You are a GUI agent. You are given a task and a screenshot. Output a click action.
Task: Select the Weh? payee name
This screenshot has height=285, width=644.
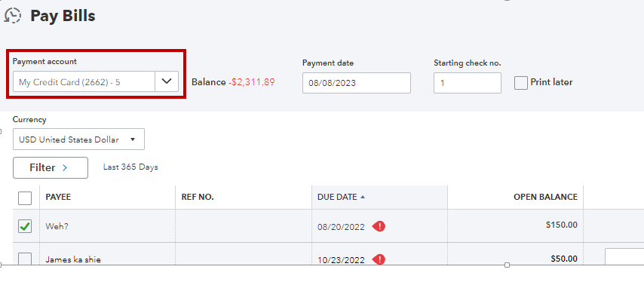click(x=57, y=226)
